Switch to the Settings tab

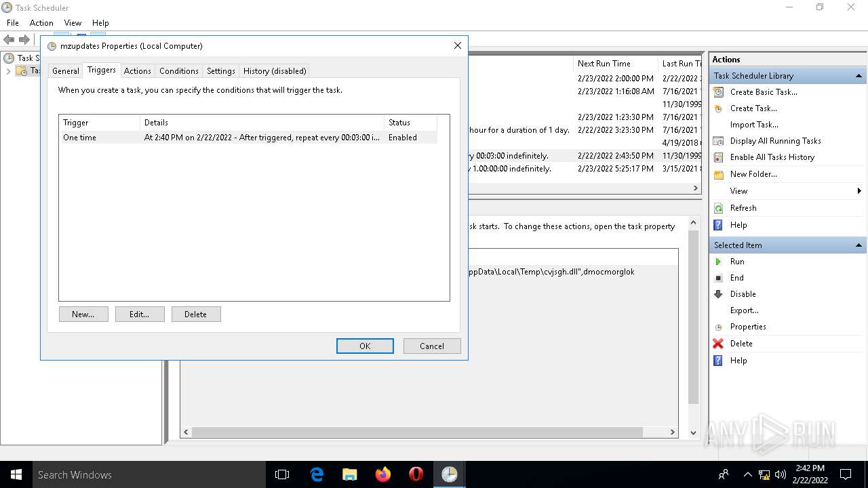[221, 70]
